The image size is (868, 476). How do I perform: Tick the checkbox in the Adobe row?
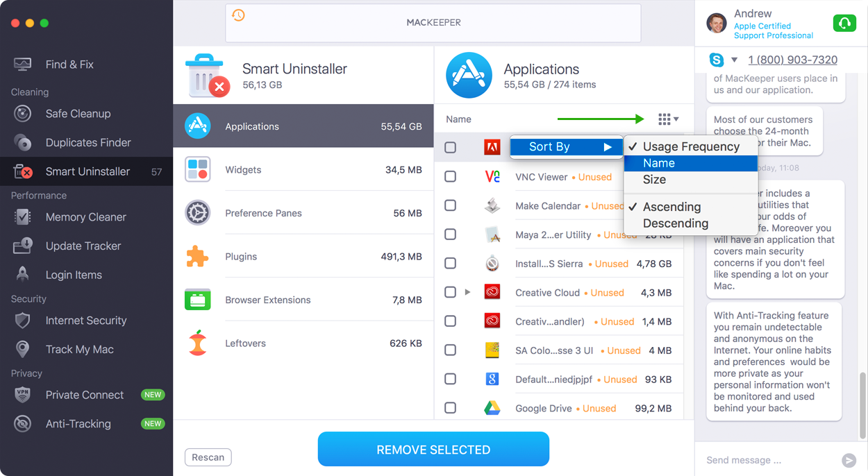pyautogui.click(x=451, y=148)
